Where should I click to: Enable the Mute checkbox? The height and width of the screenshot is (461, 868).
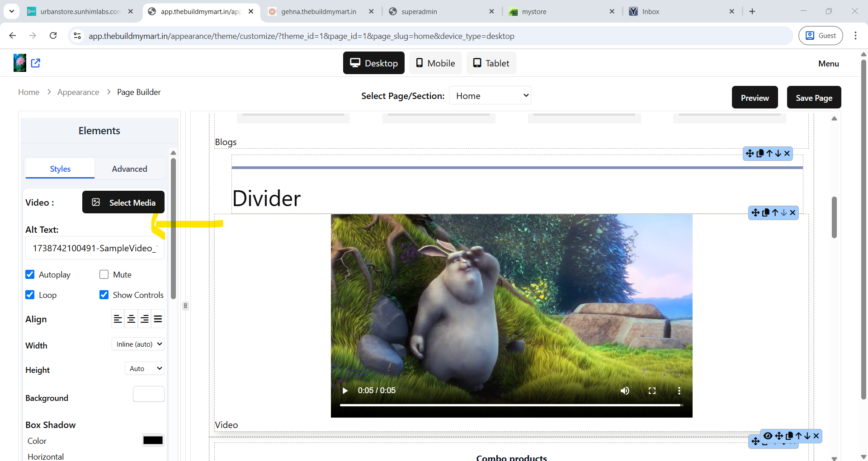(x=104, y=274)
